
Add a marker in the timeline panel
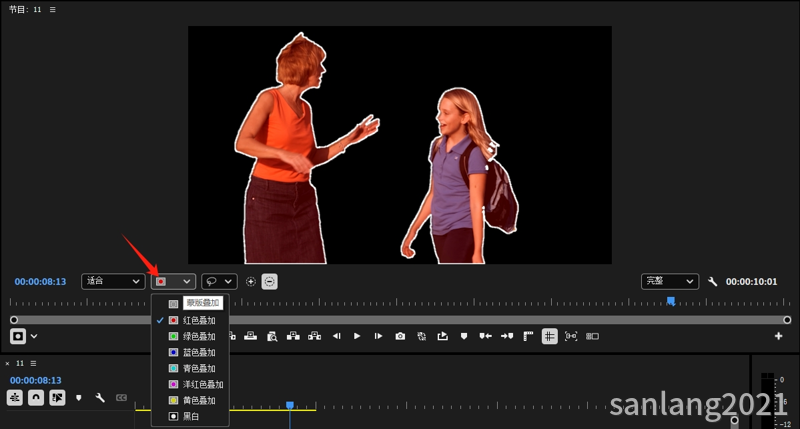click(79, 397)
